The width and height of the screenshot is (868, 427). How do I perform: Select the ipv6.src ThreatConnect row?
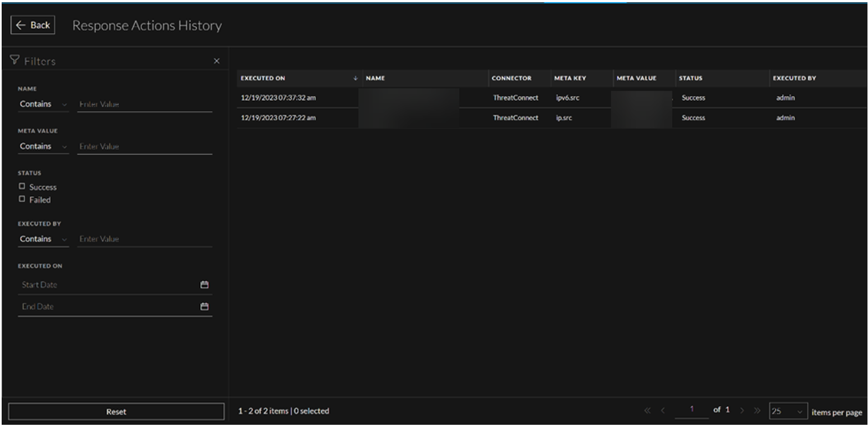tap(516, 98)
